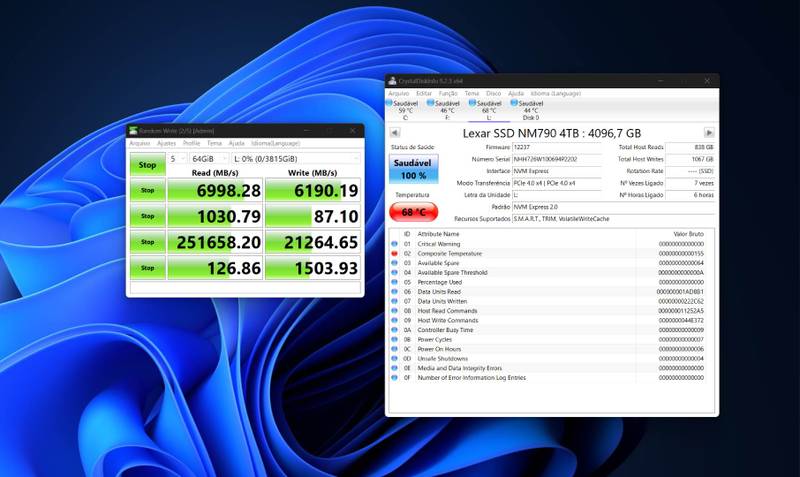The height and width of the screenshot is (477, 800).
Task: Click the red status dot for Composite Temperature
Action: point(394,254)
